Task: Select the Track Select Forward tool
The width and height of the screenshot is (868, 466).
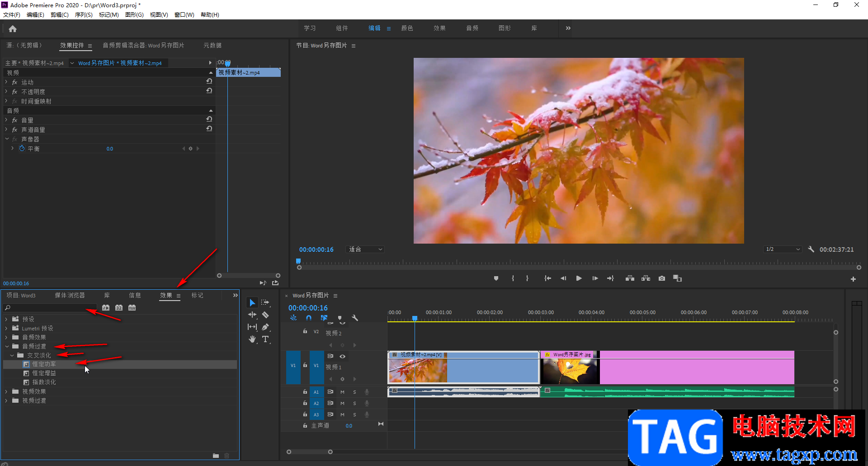Action: [265, 302]
